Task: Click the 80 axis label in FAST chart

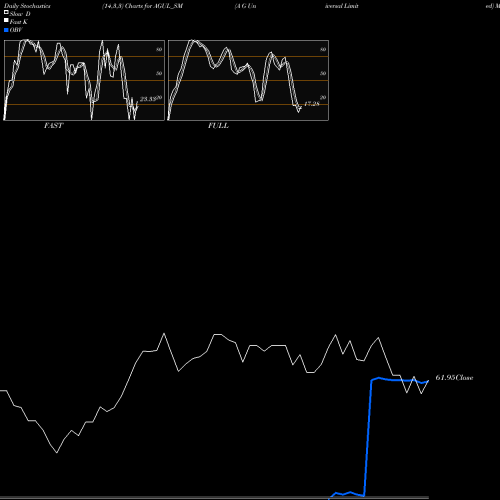Action: (159, 49)
